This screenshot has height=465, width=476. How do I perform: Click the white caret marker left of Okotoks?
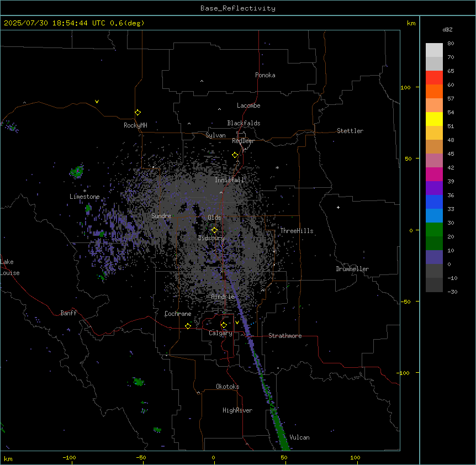pyautogui.click(x=199, y=393)
